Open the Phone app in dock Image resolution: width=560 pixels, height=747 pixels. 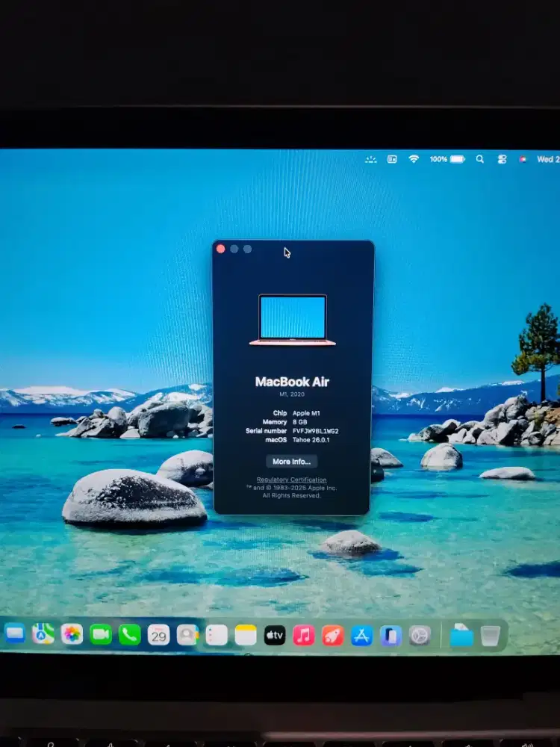130,634
